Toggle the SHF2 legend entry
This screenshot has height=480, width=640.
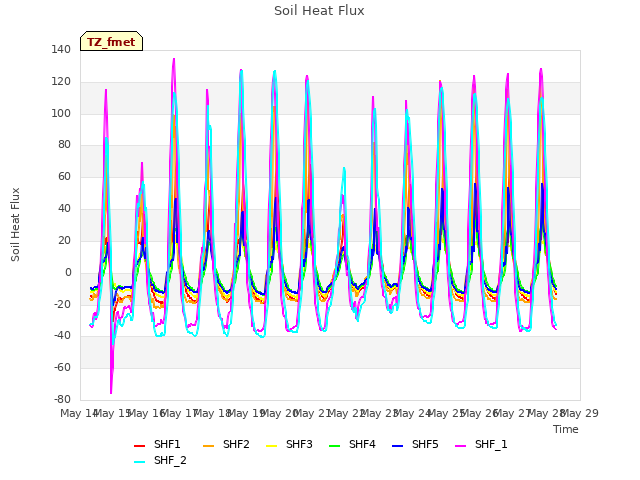pos(226,444)
